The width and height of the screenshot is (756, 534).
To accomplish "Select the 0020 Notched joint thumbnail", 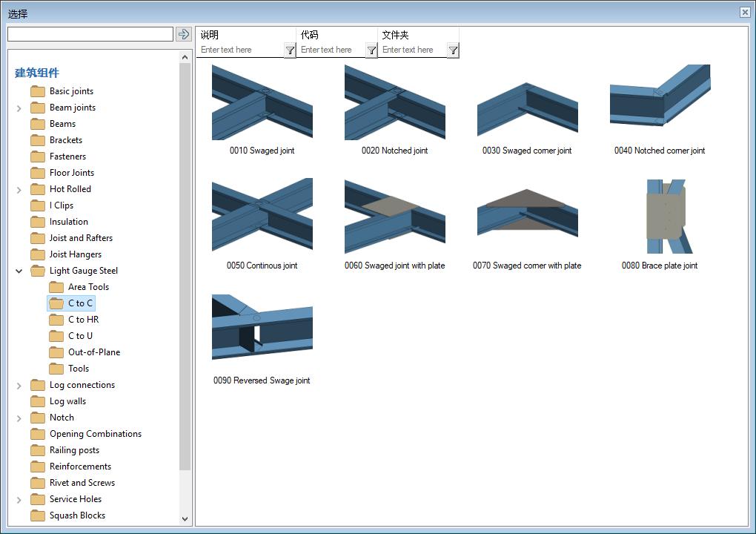I will [x=395, y=102].
